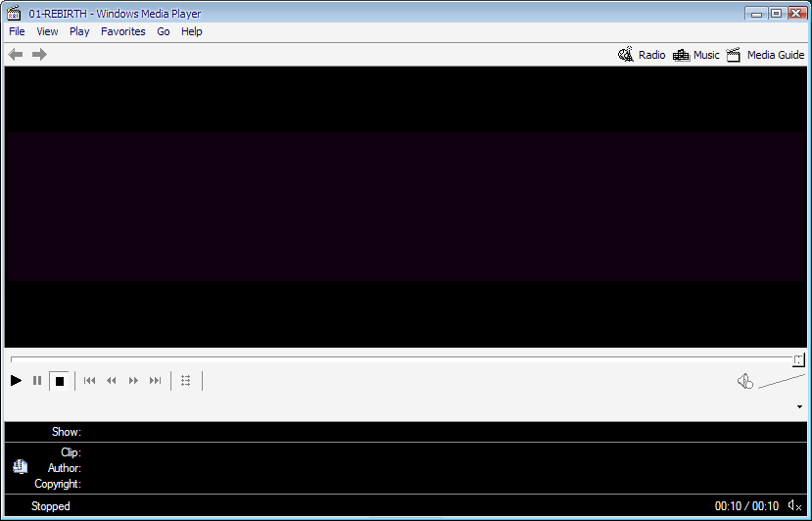Fast forward the clip
The image size is (812, 521).
tap(133, 381)
